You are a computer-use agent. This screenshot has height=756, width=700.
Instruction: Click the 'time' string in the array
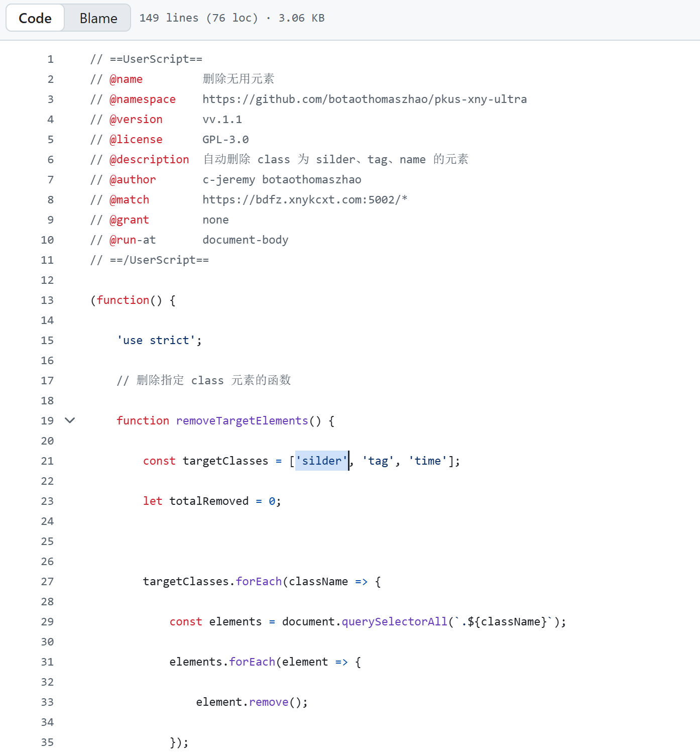[x=427, y=461]
